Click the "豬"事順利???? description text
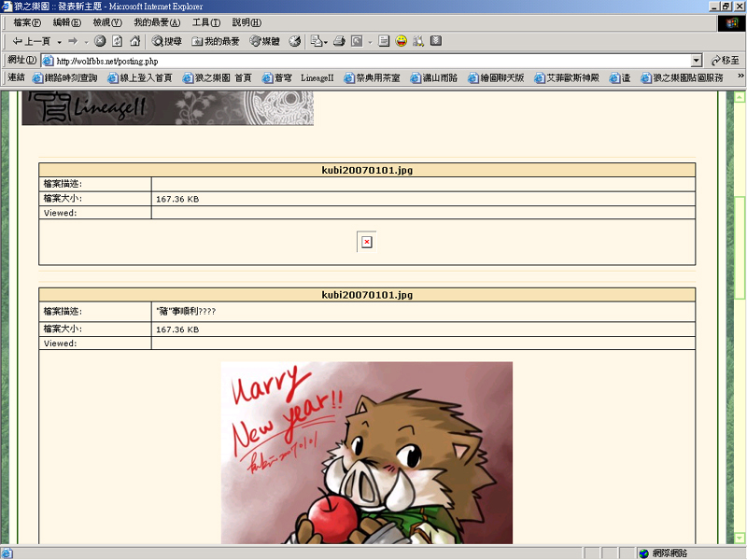Image resolution: width=747 pixels, height=560 pixels. tap(186, 312)
